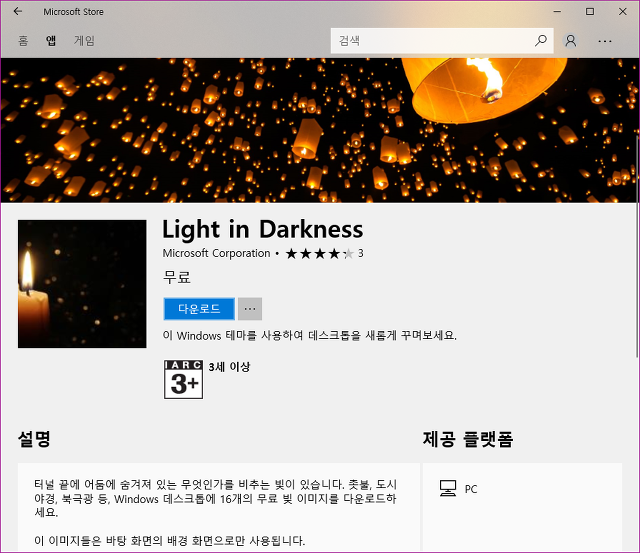Click the Light in Darkness title
Viewport: 640px width, 553px height.
[x=262, y=229]
